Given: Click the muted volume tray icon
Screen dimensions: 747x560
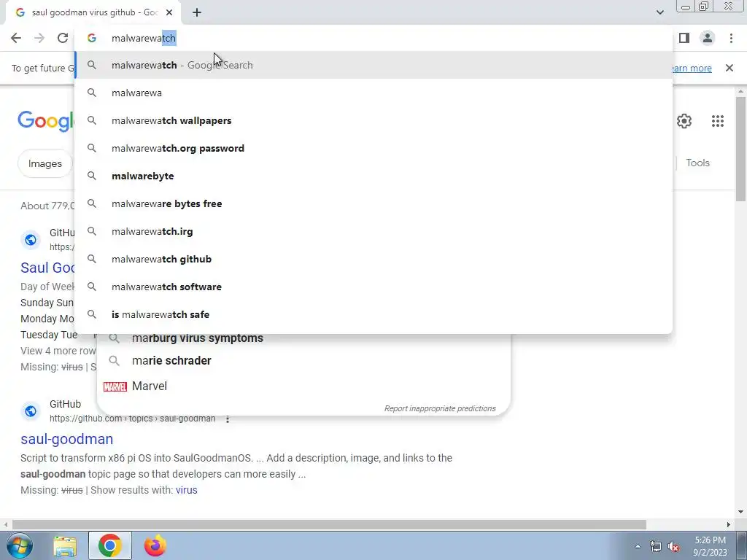Looking at the screenshot, I should [x=673, y=547].
